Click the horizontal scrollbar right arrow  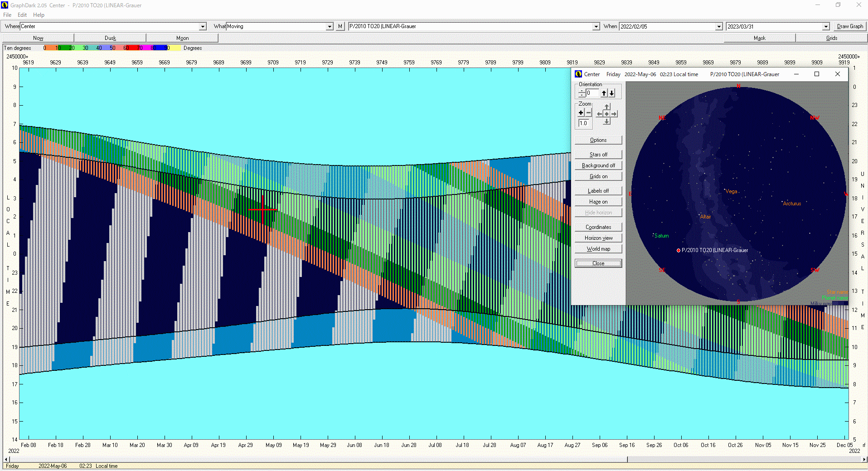[864, 459]
